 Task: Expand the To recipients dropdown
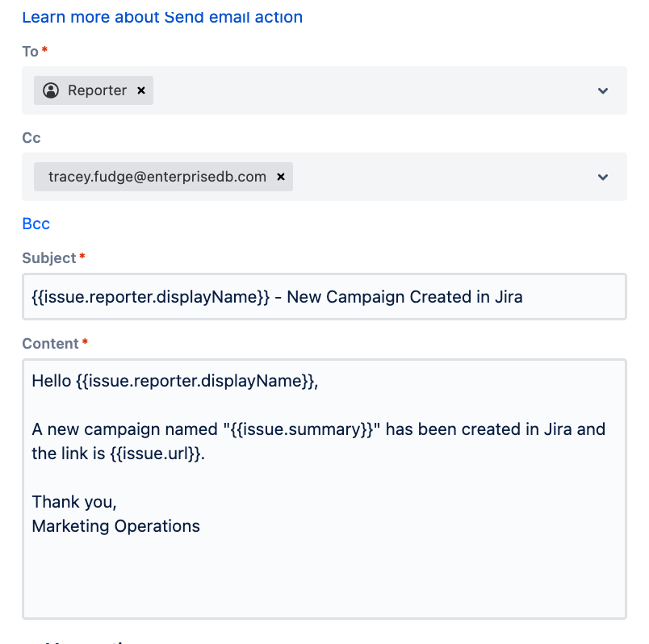click(602, 90)
